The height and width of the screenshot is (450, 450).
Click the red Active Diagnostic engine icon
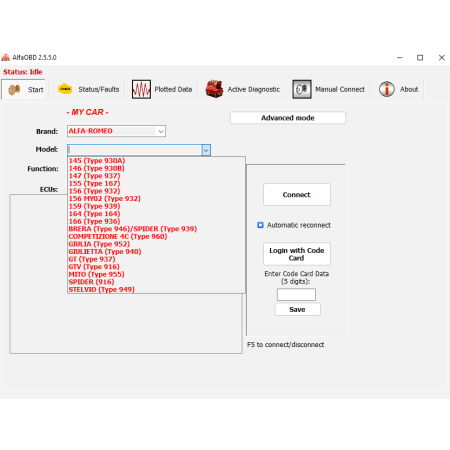point(214,89)
